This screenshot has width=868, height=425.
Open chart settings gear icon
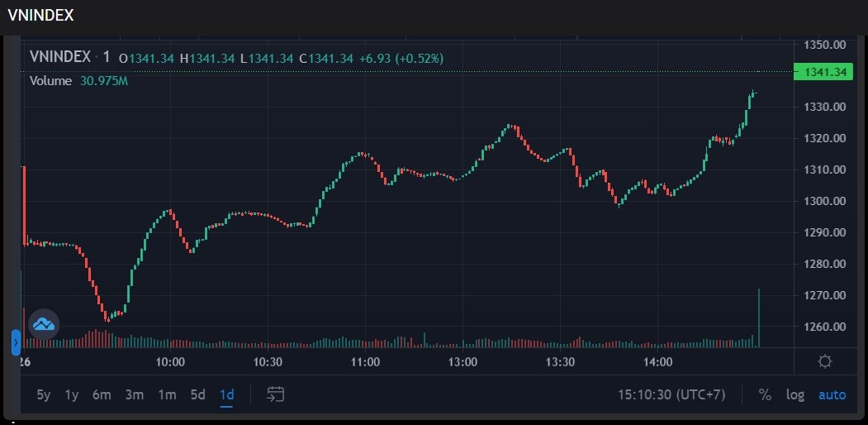click(824, 361)
